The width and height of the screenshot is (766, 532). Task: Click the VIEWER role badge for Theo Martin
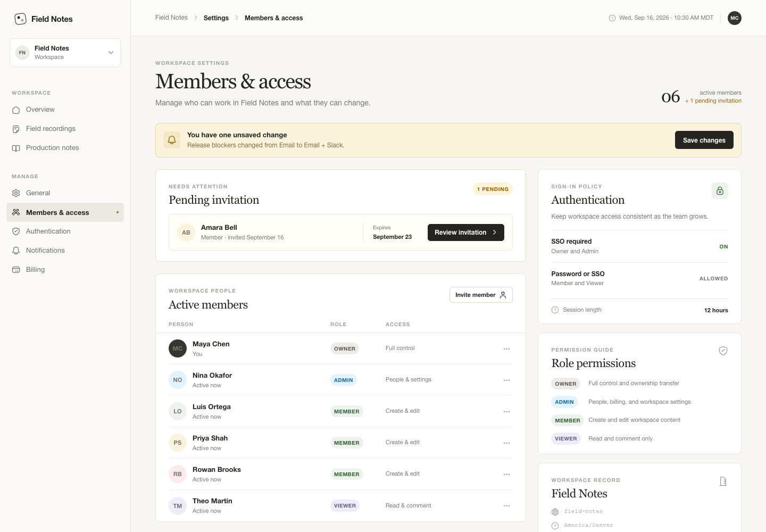point(345,505)
